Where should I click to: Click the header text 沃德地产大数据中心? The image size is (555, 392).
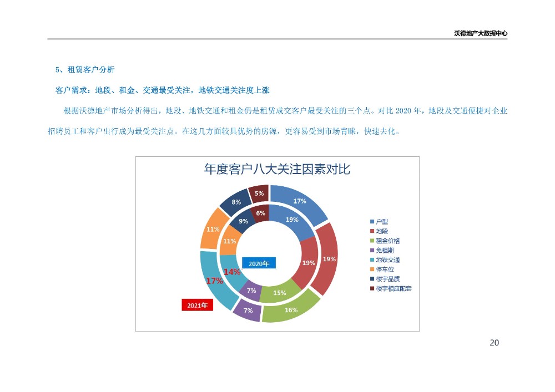pyautogui.click(x=481, y=33)
